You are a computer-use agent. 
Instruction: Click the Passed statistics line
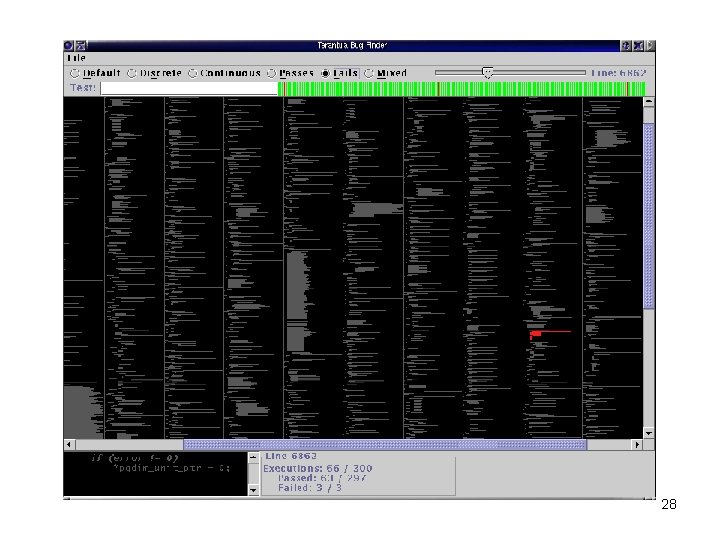pyautogui.click(x=322, y=478)
